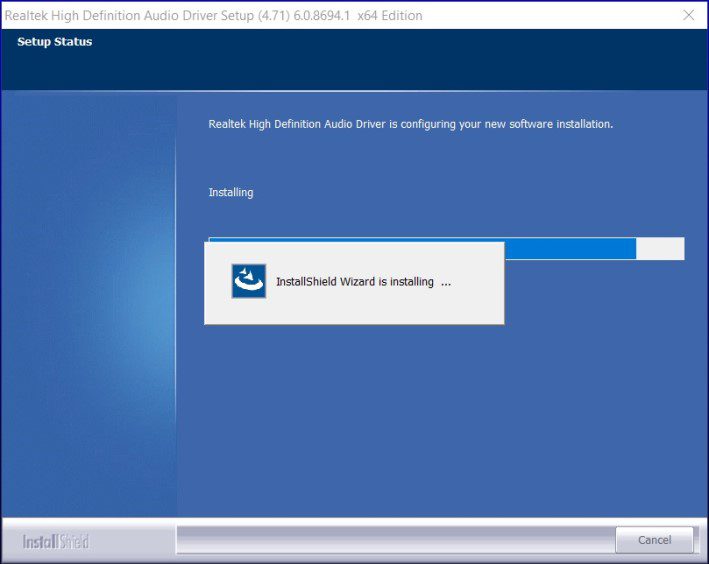Close the Realtek setup window
Screen dimensions: 709x564
point(689,15)
